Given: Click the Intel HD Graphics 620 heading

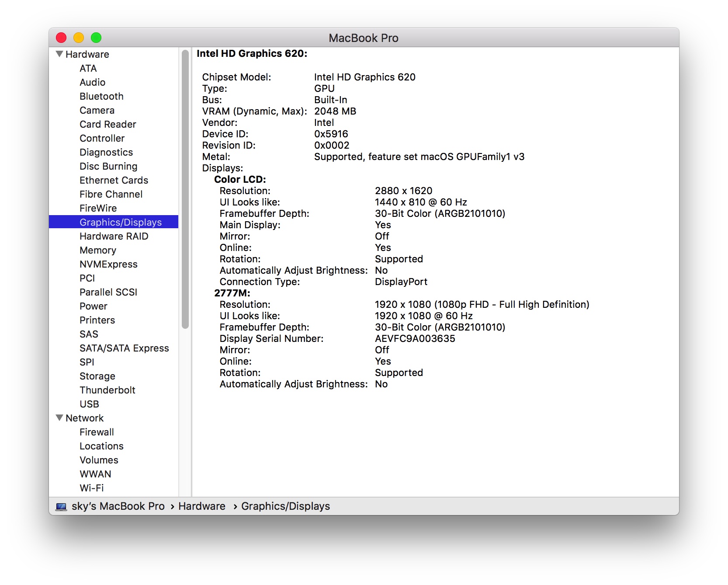Looking at the screenshot, I should tap(252, 53).
